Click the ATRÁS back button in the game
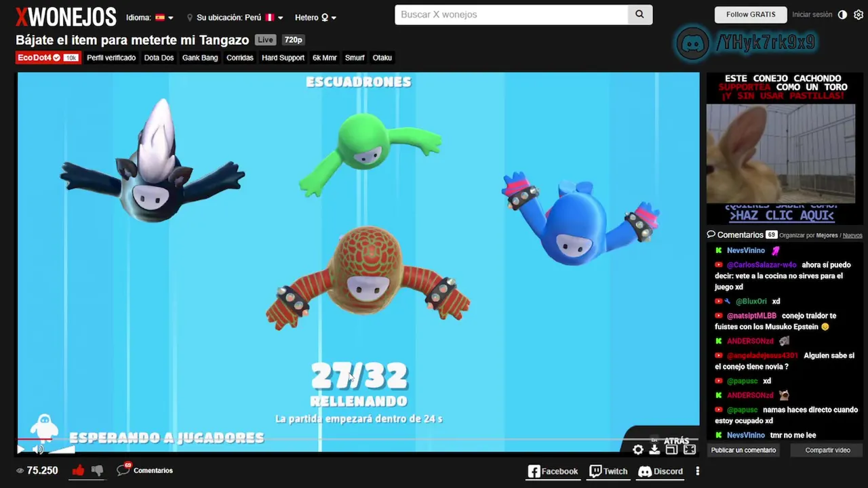 676,441
